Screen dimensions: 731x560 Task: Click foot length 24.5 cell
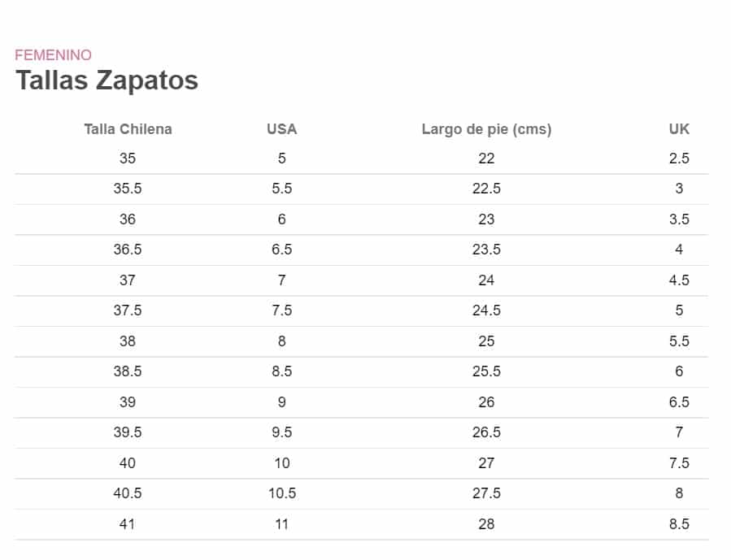click(486, 310)
